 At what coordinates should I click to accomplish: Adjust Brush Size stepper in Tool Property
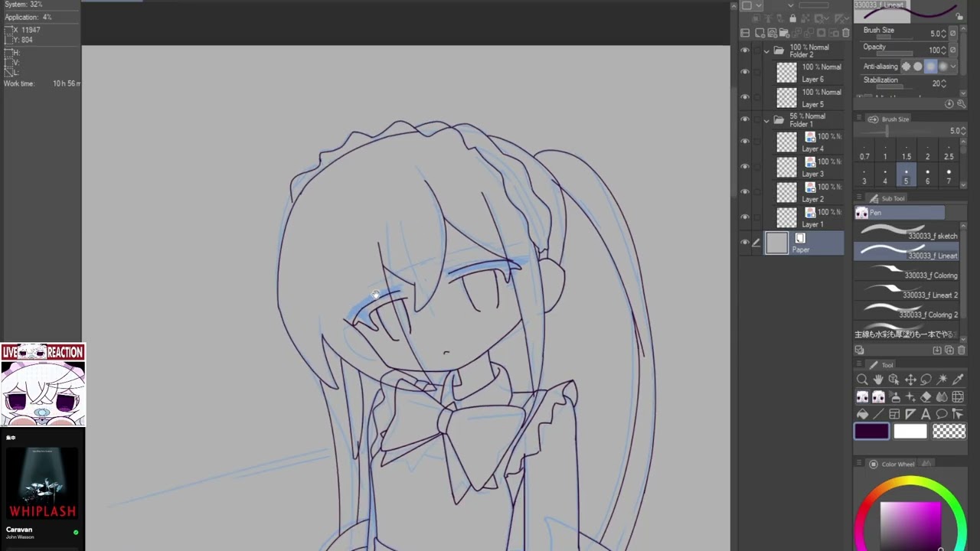[x=943, y=34]
